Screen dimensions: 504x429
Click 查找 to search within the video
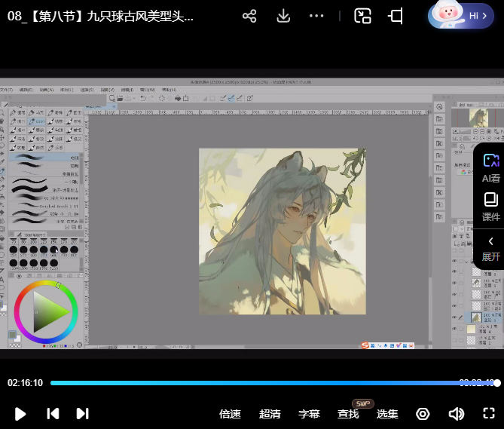[348, 414]
